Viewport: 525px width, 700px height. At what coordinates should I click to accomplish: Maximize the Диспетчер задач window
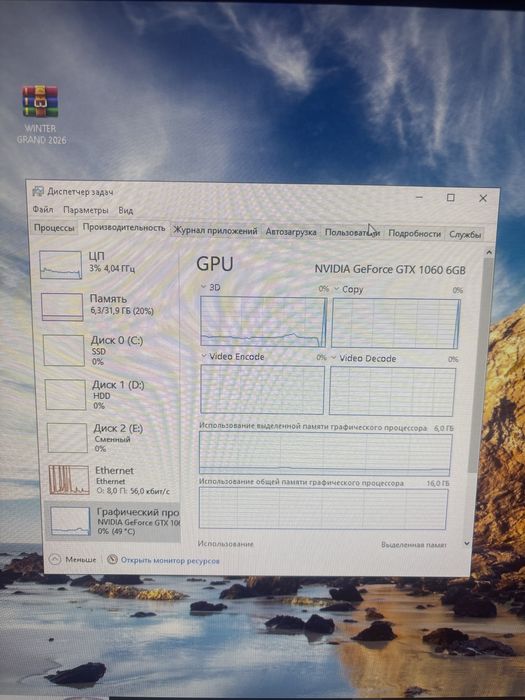point(451,197)
